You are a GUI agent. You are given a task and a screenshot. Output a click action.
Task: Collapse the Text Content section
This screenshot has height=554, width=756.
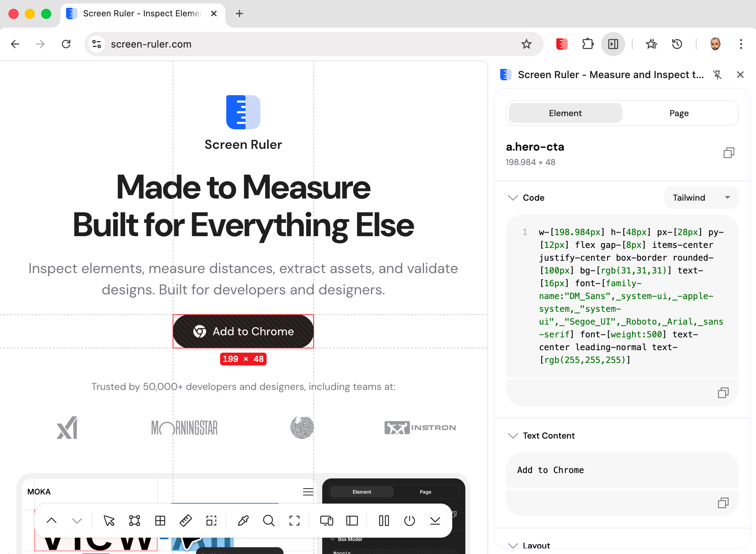pyautogui.click(x=513, y=436)
